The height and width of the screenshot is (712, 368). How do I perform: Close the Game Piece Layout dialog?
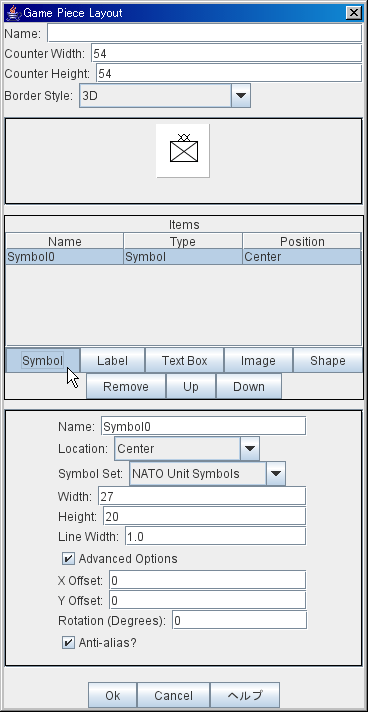353,13
